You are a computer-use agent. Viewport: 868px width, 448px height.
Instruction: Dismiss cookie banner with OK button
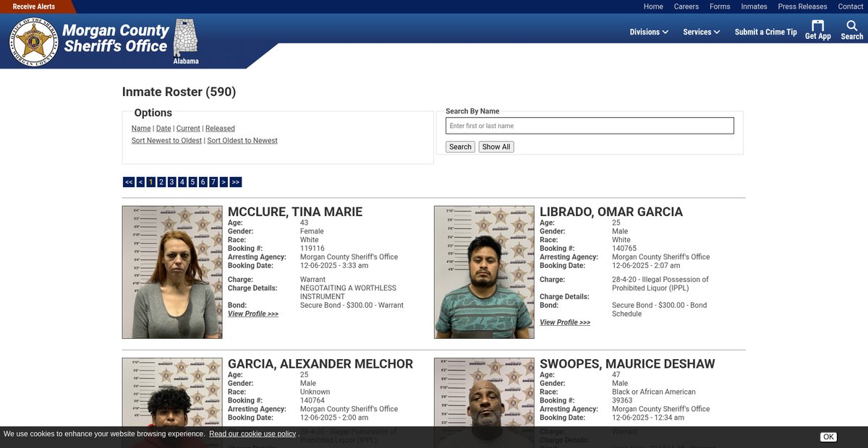click(x=828, y=437)
